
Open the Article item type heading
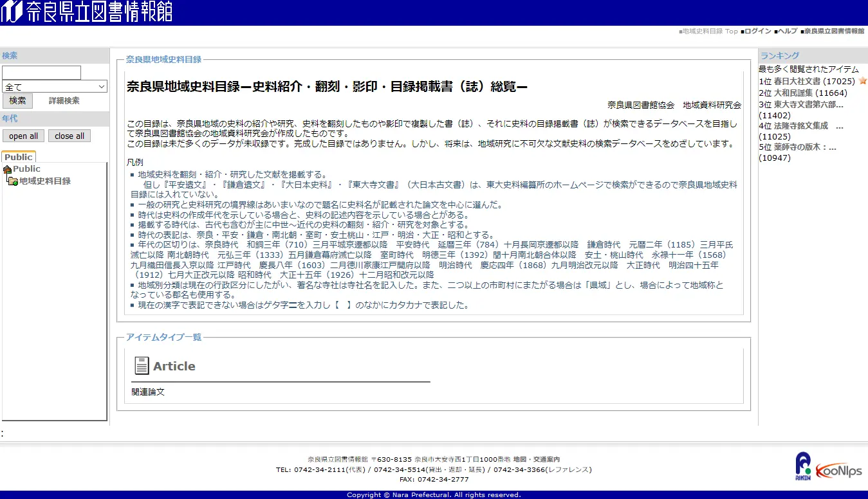174,366
